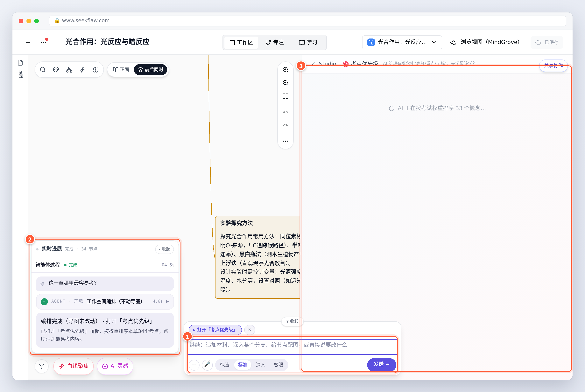Screen dimensions: 585x392
Task: Collapse the 实时进展 panel with 收起
Action: [x=165, y=249]
